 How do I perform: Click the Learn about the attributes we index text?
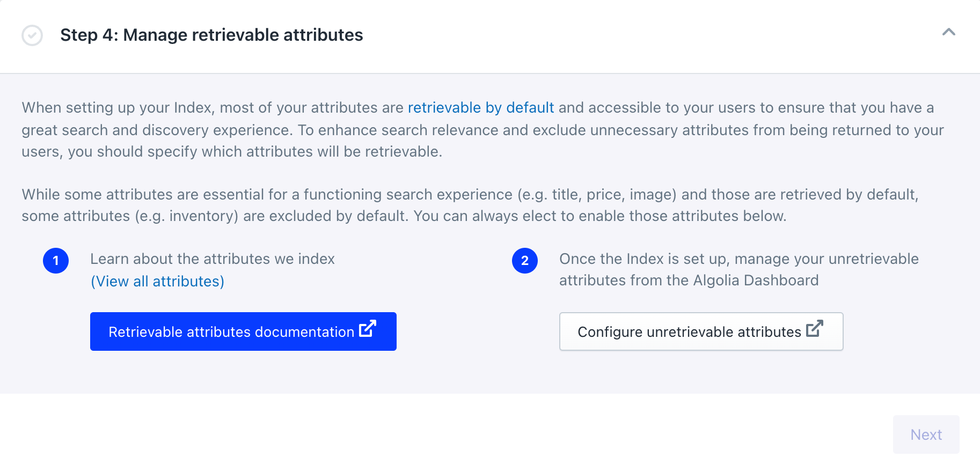(x=213, y=259)
